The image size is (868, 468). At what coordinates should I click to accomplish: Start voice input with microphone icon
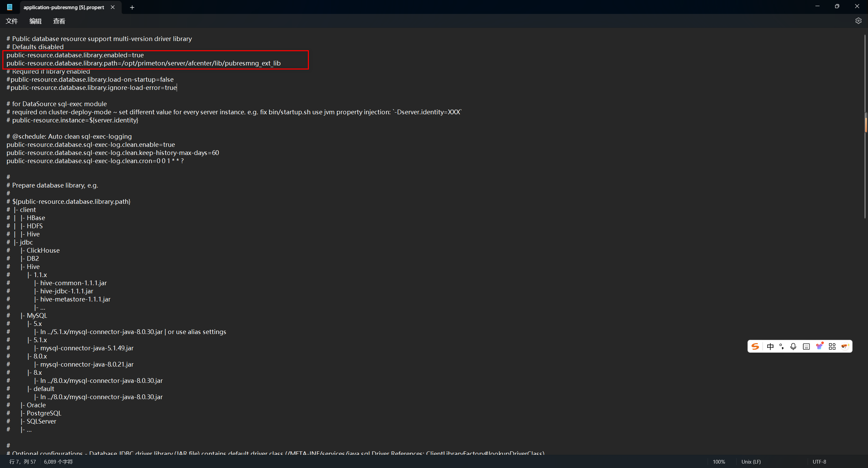793,346
